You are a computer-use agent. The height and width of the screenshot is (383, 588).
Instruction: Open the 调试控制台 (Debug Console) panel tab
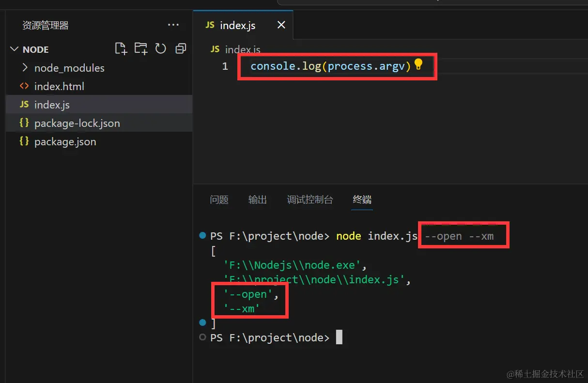click(310, 199)
